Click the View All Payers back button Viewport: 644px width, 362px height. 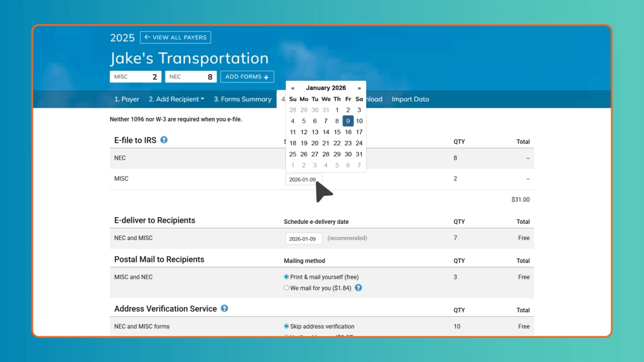(x=175, y=37)
